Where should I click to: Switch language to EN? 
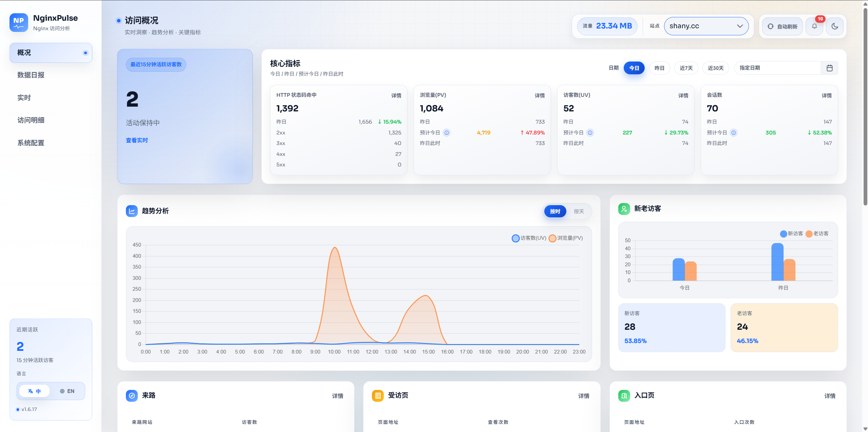67,391
